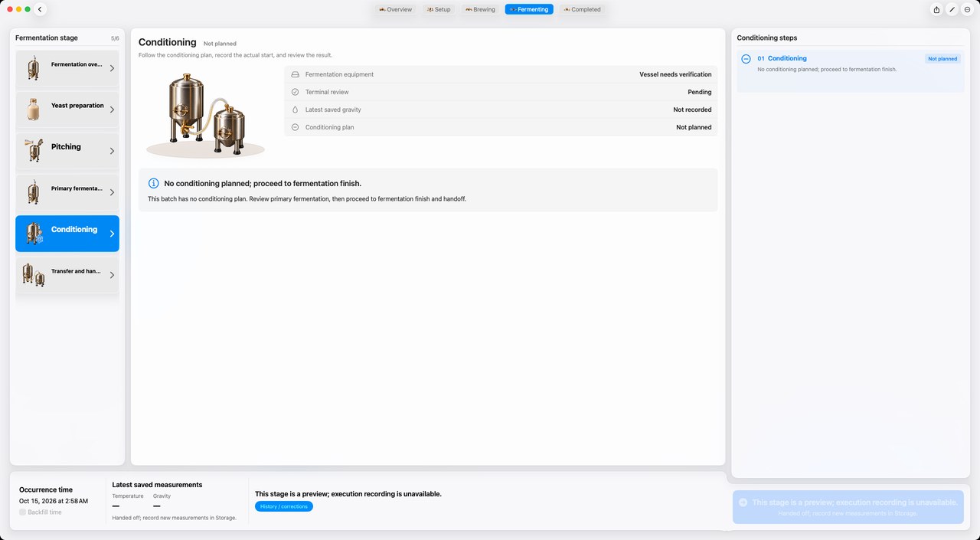Click the Gravity label under saved measurements
The width and height of the screenshot is (980, 540).
tap(162, 496)
